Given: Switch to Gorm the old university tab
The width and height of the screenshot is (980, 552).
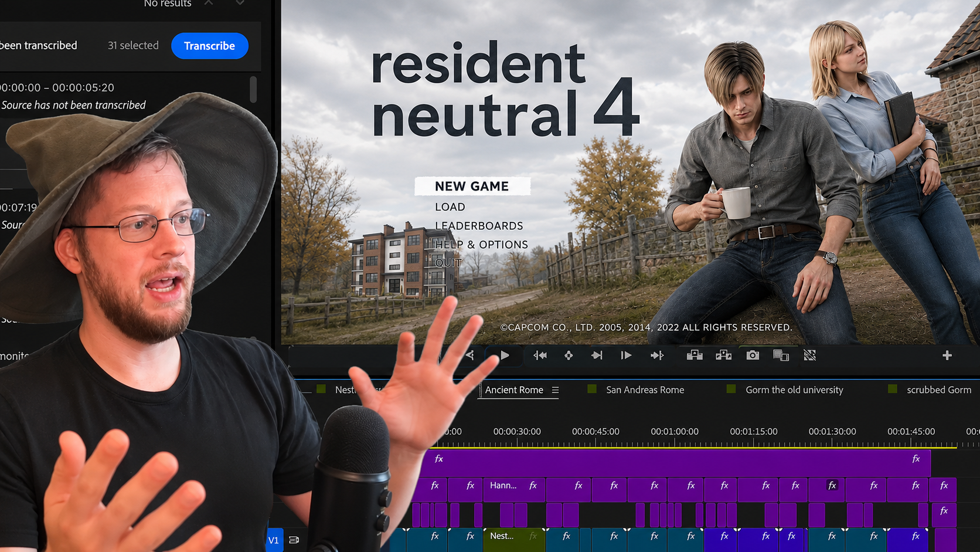Looking at the screenshot, I should click(x=794, y=390).
